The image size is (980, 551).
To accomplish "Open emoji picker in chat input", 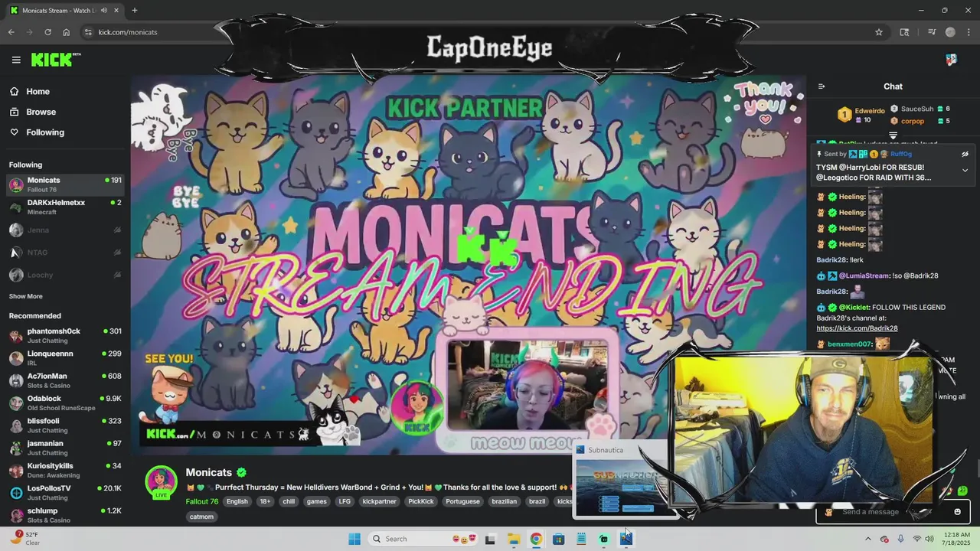I will click(957, 512).
